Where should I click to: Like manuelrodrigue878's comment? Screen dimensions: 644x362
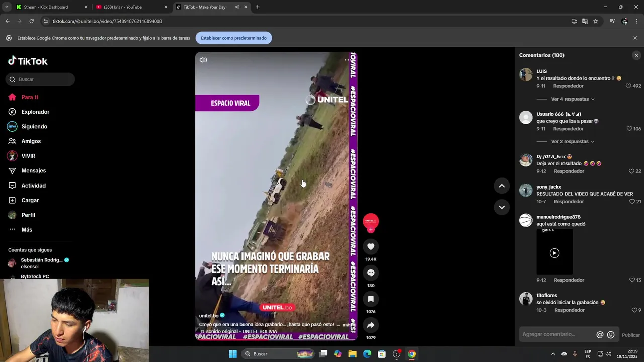[632, 280]
